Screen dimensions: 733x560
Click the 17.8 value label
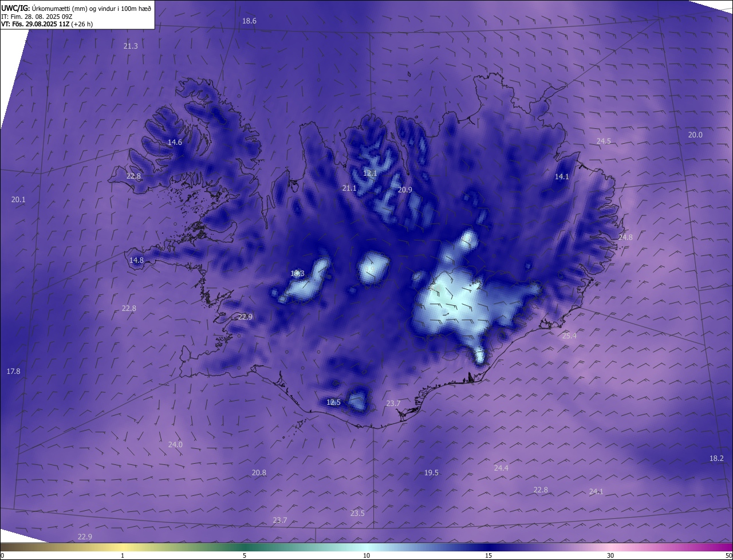tap(13, 371)
